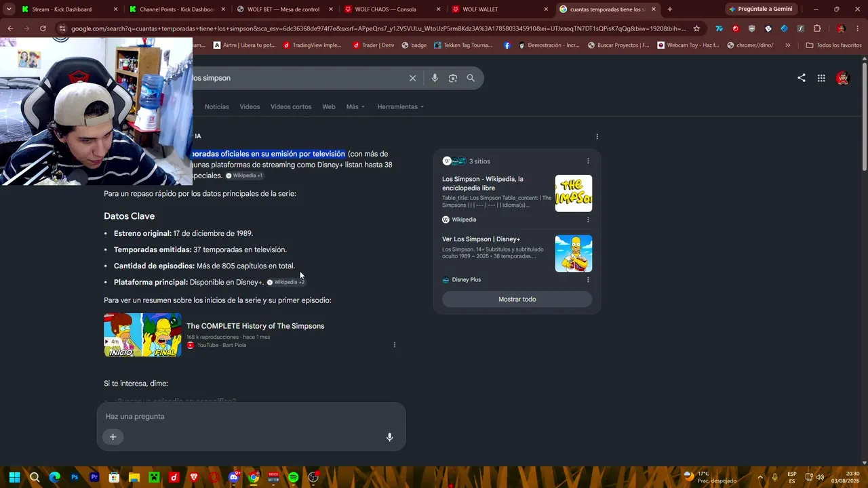
Task: Expand the Herramientas tools dropdown
Action: click(401, 106)
